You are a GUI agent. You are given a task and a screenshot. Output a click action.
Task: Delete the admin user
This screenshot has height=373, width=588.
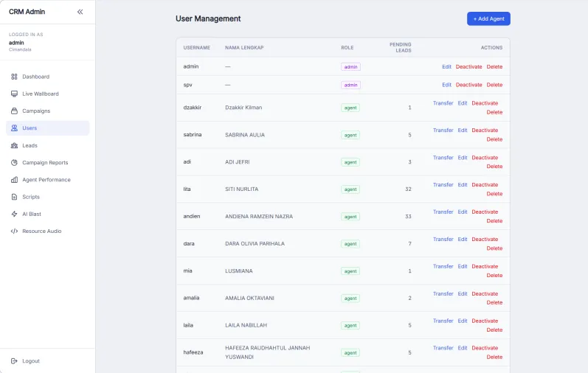(494, 67)
